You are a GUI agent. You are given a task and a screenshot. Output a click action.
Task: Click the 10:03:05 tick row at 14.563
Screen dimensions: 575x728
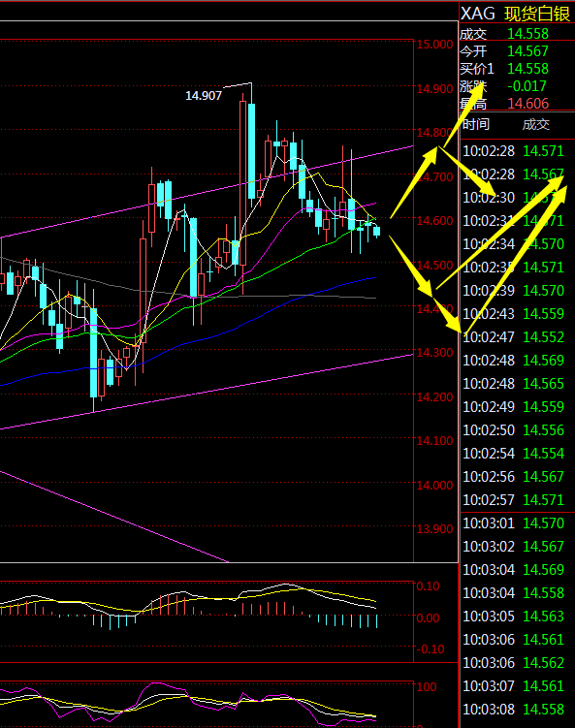click(513, 617)
